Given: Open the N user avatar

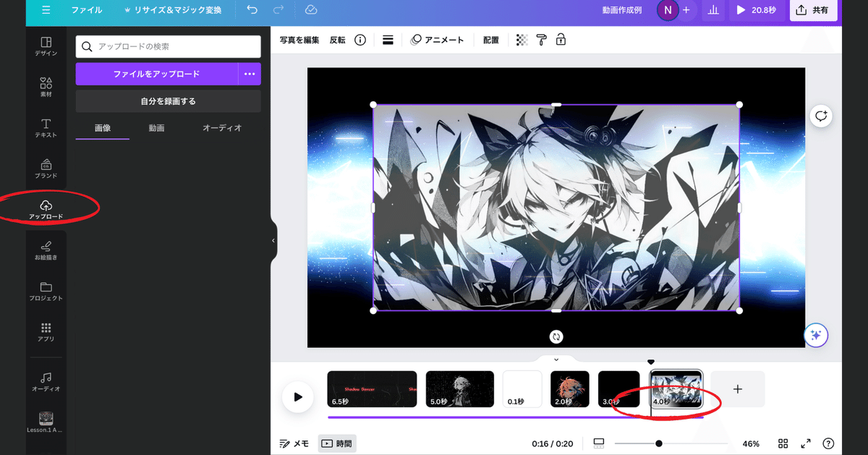Looking at the screenshot, I should [x=668, y=10].
